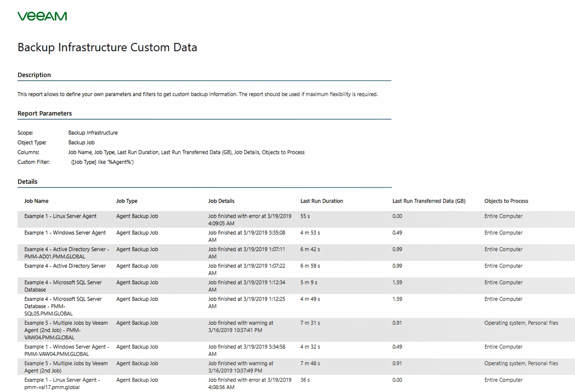Click the Objects to Process column header
Screen dimensions: 575x392
pyautogui.click(x=506, y=201)
